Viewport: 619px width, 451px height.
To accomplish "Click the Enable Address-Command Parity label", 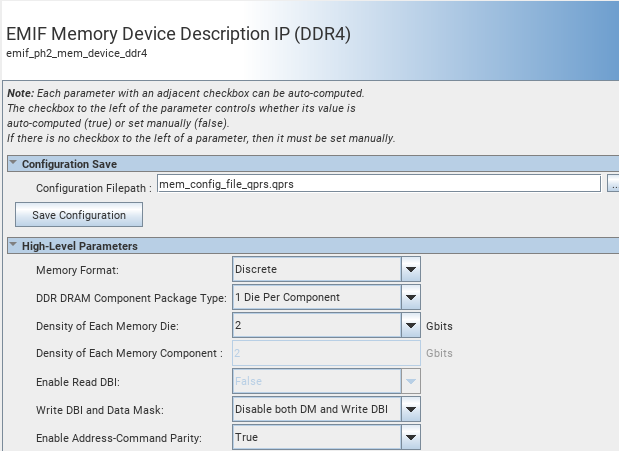I will 118,438.
